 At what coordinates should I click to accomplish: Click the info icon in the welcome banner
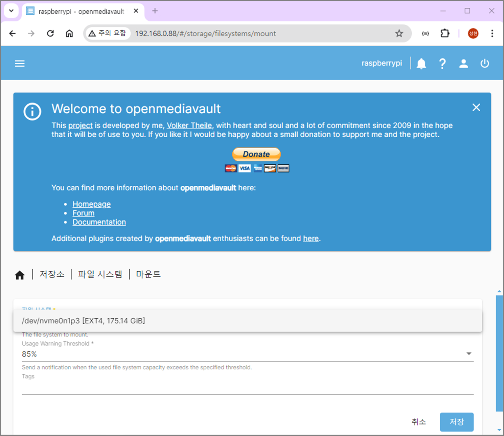32,111
